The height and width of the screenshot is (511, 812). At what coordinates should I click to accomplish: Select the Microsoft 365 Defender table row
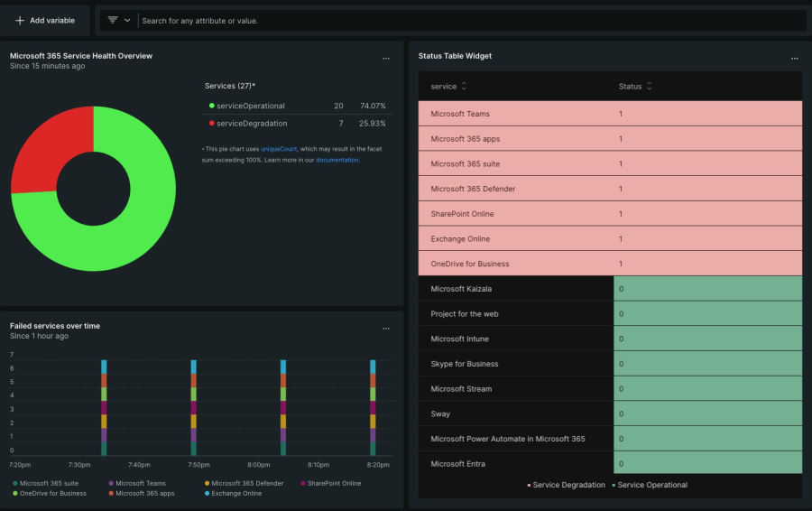pyautogui.click(x=610, y=189)
